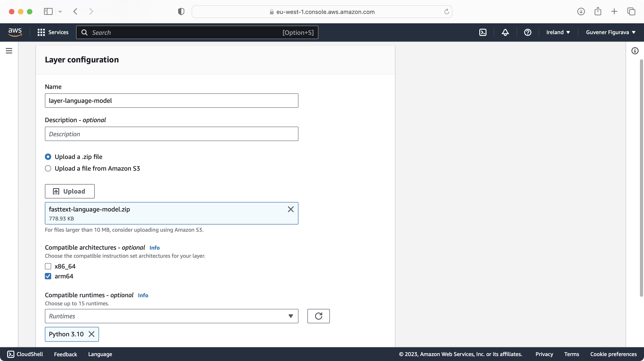Image resolution: width=644 pixels, height=361 pixels.
Task: Click Language in the footer bar
Action: tap(100, 354)
